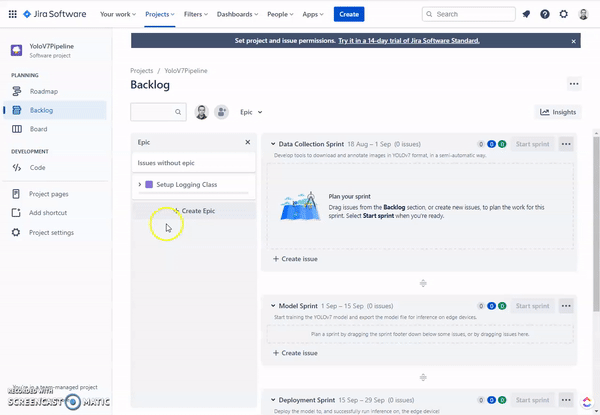Open the Projects menu
Screen dimensions: 600x415
[160, 14]
